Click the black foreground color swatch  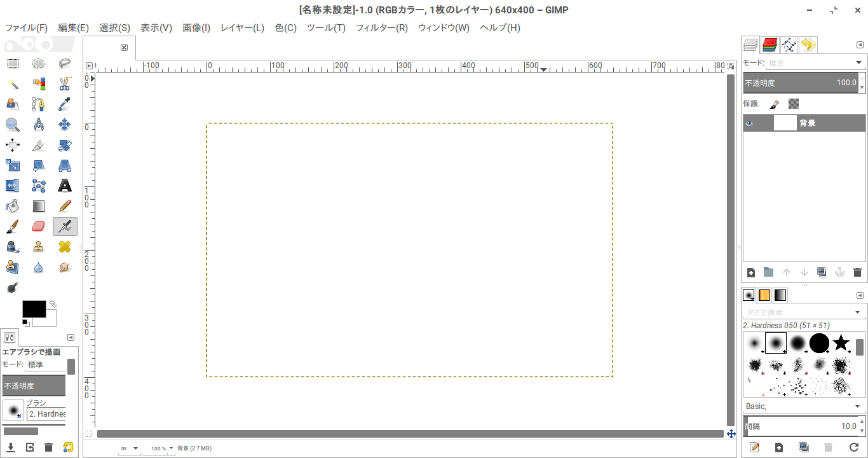pyautogui.click(x=34, y=309)
